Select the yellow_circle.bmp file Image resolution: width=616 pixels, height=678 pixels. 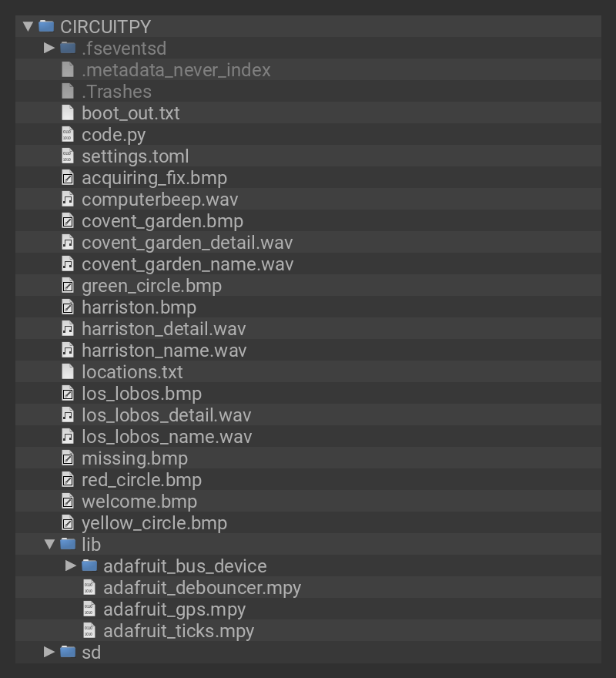click(x=154, y=522)
